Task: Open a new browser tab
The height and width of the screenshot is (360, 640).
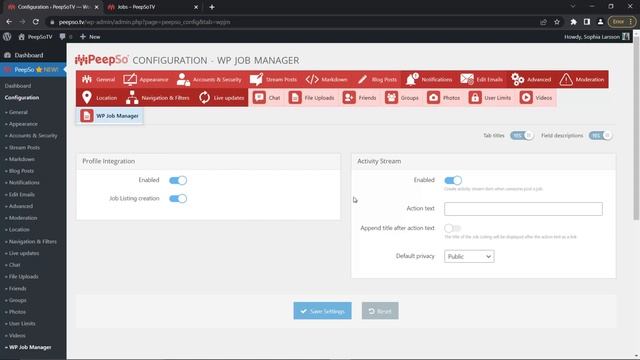Action: click(x=212, y=7)
